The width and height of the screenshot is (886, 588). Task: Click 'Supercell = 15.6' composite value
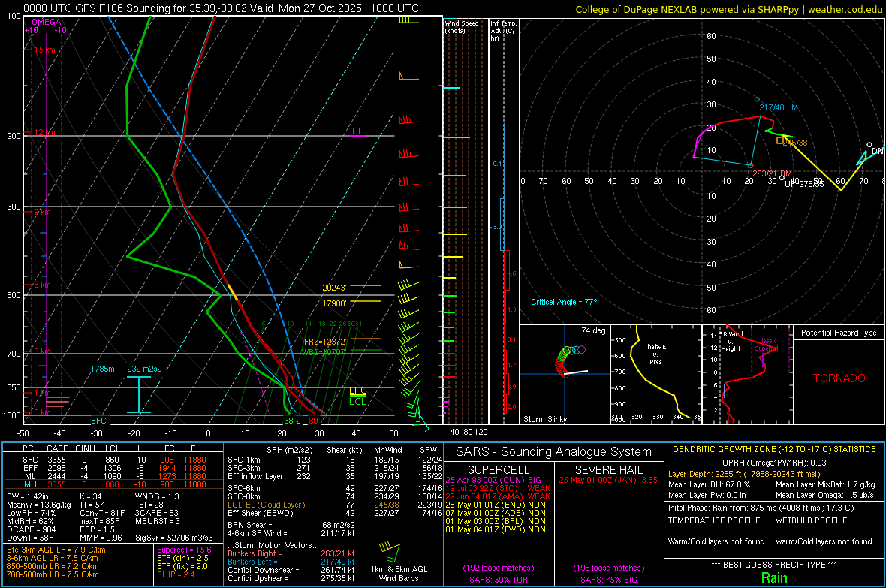point(184,550)
